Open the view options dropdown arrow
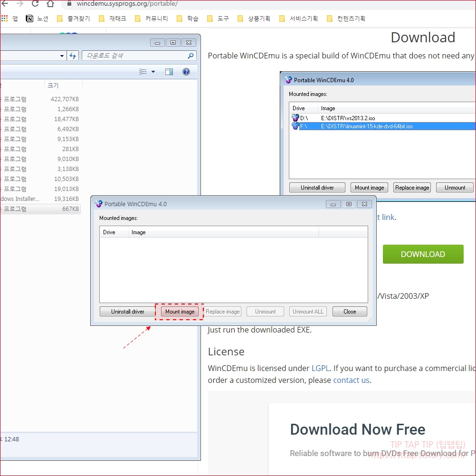Viewport: 476px width, 476px height. tap(153, 72)
